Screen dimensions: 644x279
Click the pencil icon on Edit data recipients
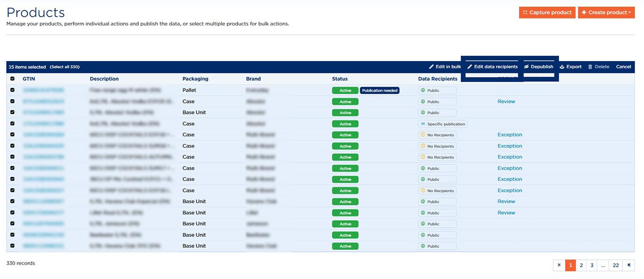(x=470, y=67)
